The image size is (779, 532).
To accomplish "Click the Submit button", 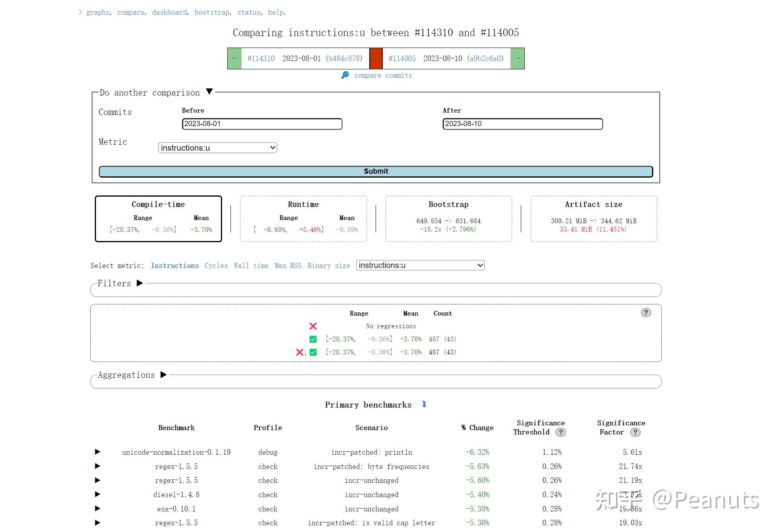I will pos(376,171).
